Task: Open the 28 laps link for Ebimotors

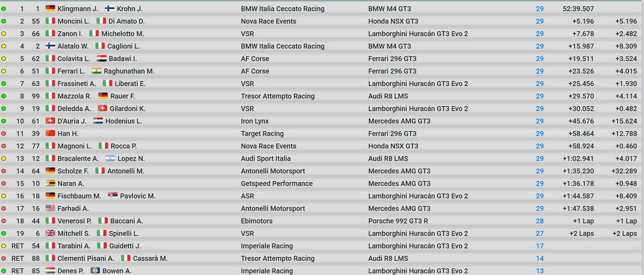Action: [539, 221]
